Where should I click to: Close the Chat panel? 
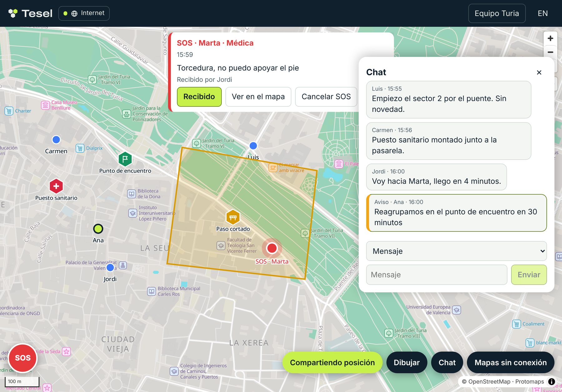click(x=539, y=72)
